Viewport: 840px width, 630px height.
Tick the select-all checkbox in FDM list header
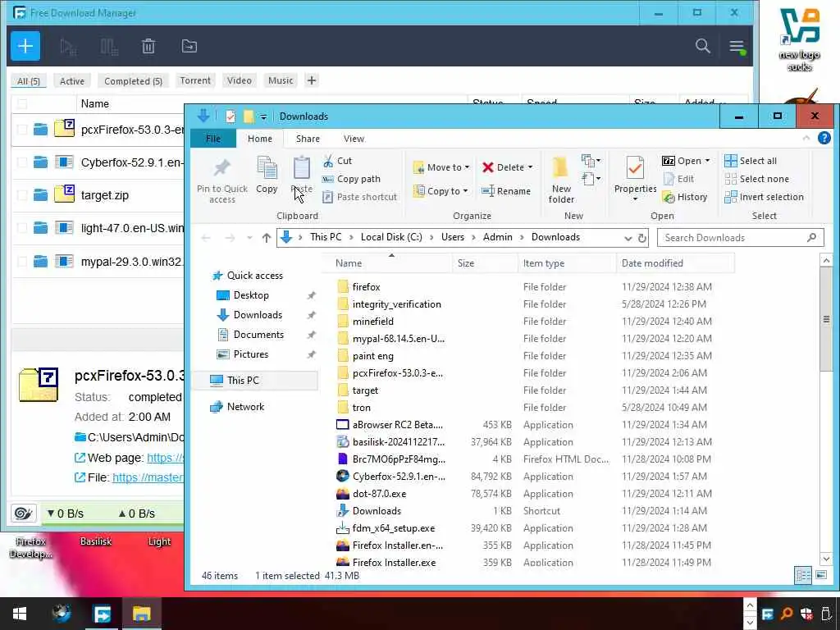coord(22,104)
